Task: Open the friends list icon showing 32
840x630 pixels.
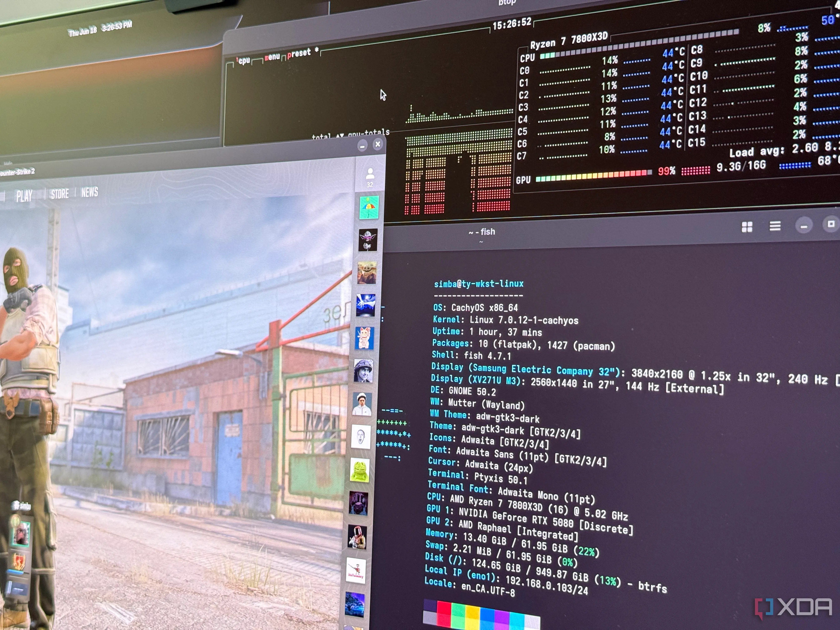Action: point(370,177)
